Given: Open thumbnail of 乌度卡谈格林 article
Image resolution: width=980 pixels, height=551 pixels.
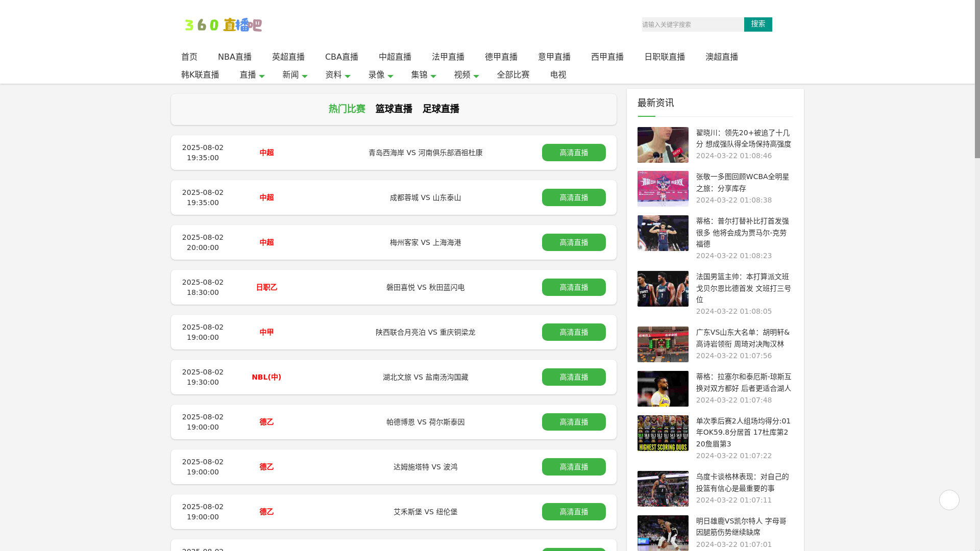Looking at the screenshot, I should [x=663, y=489].
